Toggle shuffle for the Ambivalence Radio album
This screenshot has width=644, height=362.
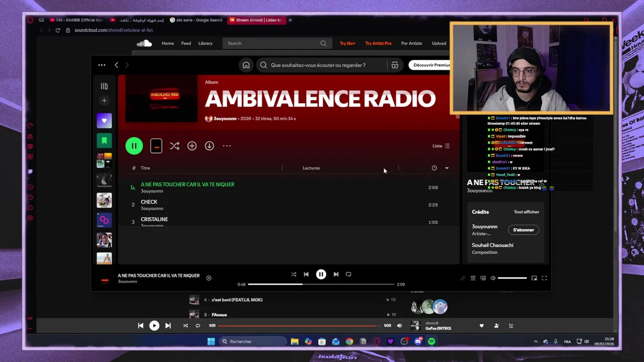click(174, 146)
